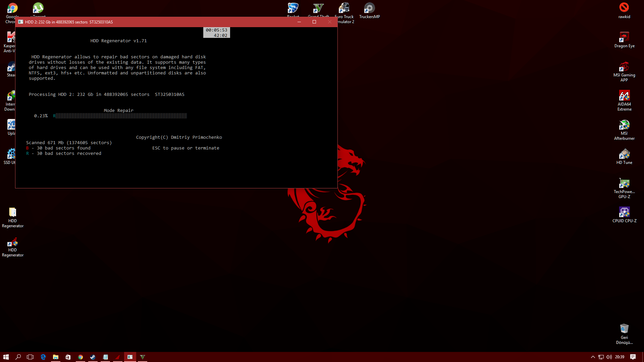
Task: Open the MSI Afterburner desktop shortcut
Action: pyautogui.click(x=624, y=125)
